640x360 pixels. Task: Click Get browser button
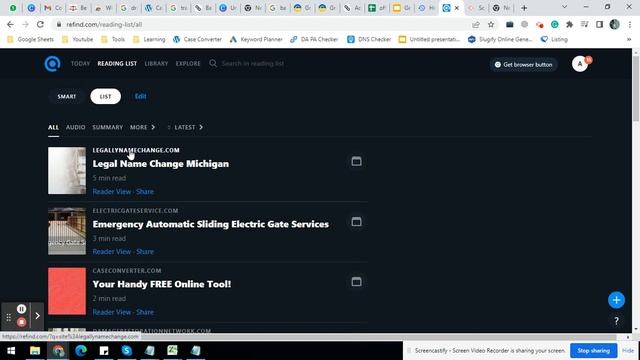click(523, 64)
